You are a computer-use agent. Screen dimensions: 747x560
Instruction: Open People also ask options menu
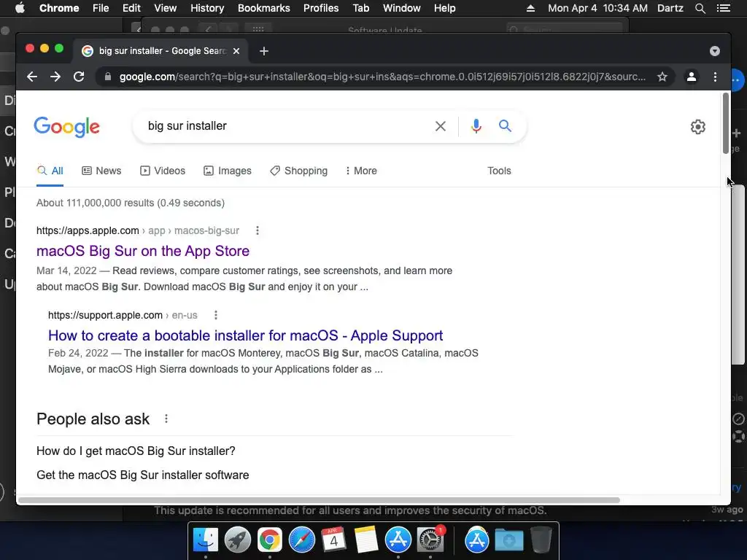pyautogui.click(x=166, y=419)
